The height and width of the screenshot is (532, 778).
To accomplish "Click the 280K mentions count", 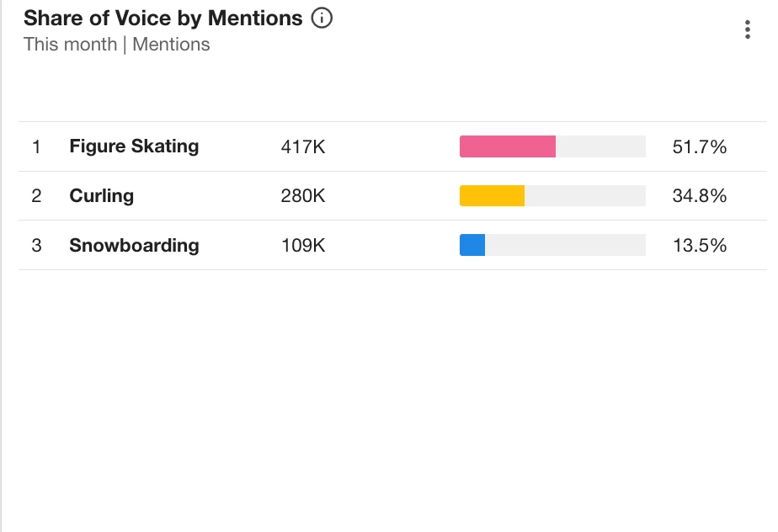I will pos(302,196).
